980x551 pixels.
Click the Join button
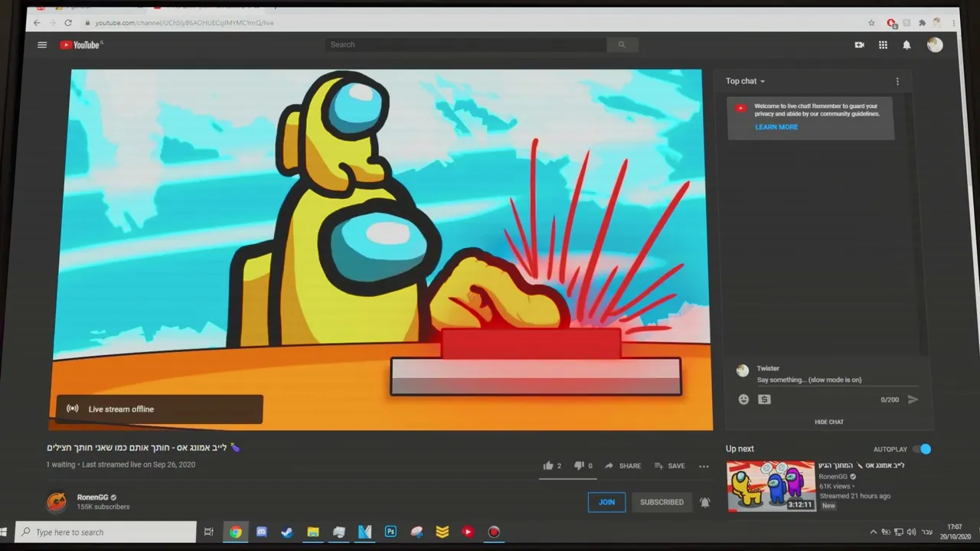click(606, 502)
